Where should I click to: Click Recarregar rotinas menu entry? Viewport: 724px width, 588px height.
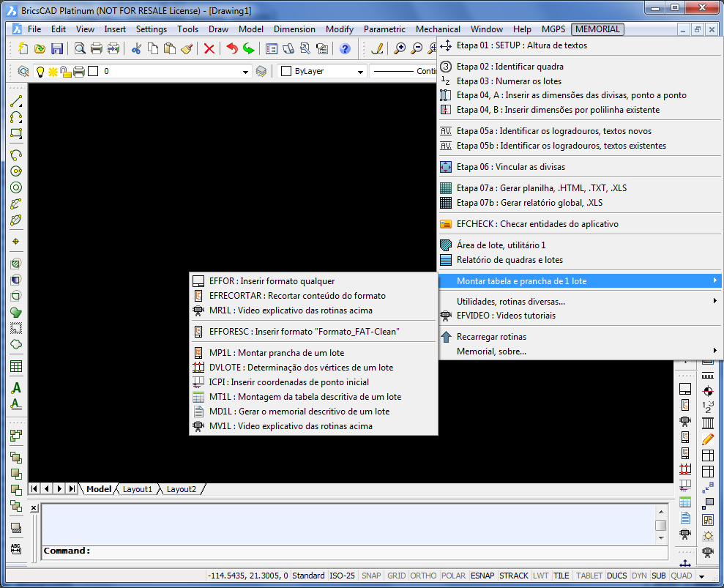pos(491,337)
